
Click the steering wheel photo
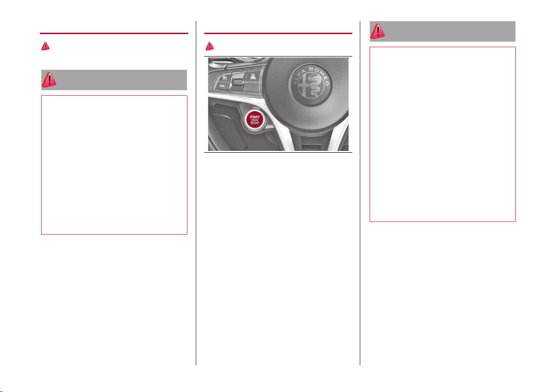pos(278,104)
